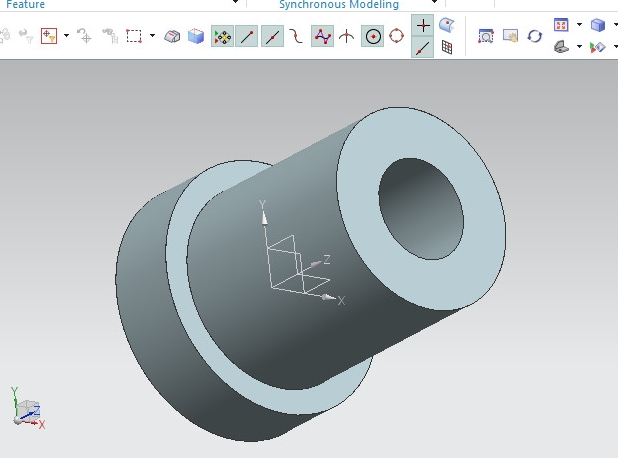This screenshot has width=618, height=458.
Task: Click the Point on Face snap icon
Action: pos(447,25)
